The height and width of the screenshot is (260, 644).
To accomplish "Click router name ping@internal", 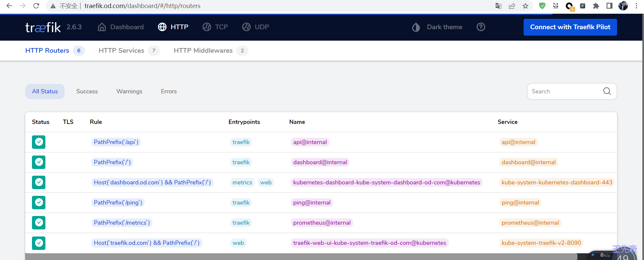I will tap(312, 203).
